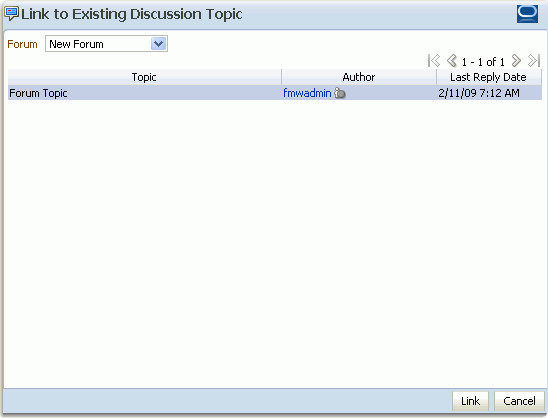Screen dimensions: 548x418
Task: Sort by the Topic column header
Action: pos(144,77)
